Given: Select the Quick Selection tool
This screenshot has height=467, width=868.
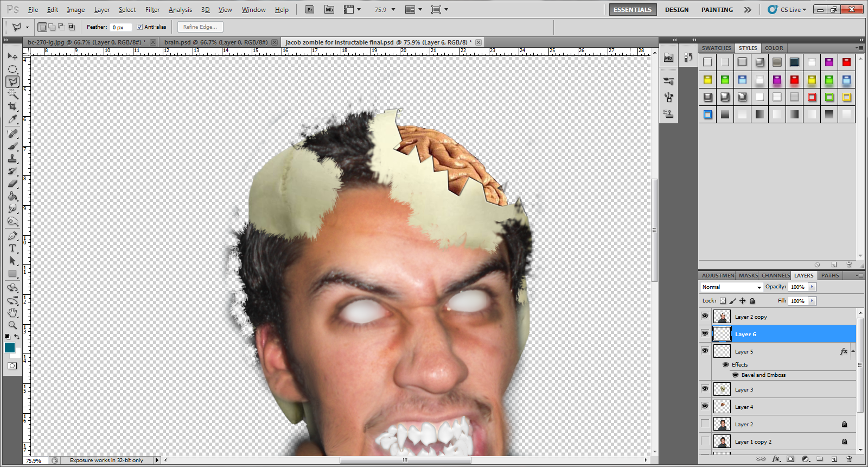Looking at the screenshot, I should click(12, 94).
